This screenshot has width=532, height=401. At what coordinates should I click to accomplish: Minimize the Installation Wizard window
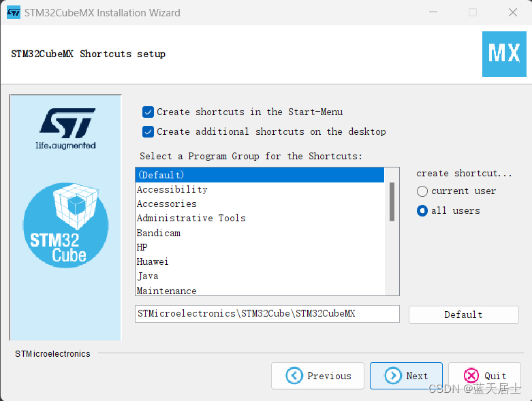[x=433, y=12]
